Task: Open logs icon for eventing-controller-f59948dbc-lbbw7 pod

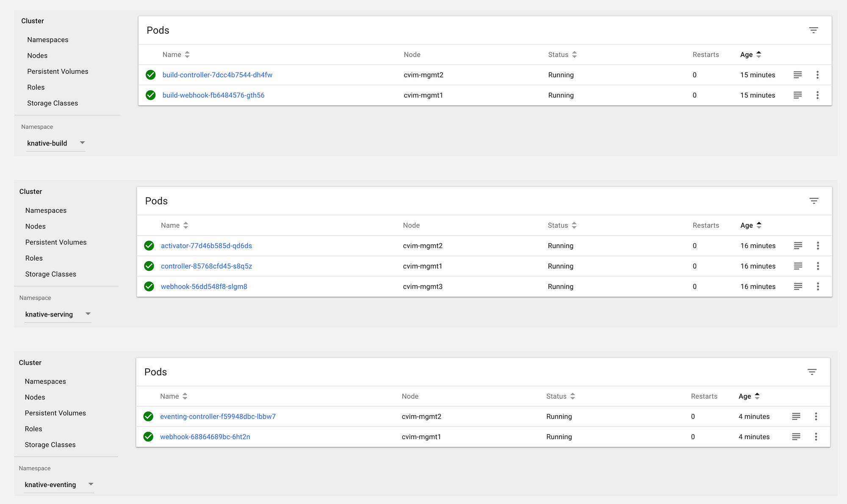Action: [x=796, y=416]
